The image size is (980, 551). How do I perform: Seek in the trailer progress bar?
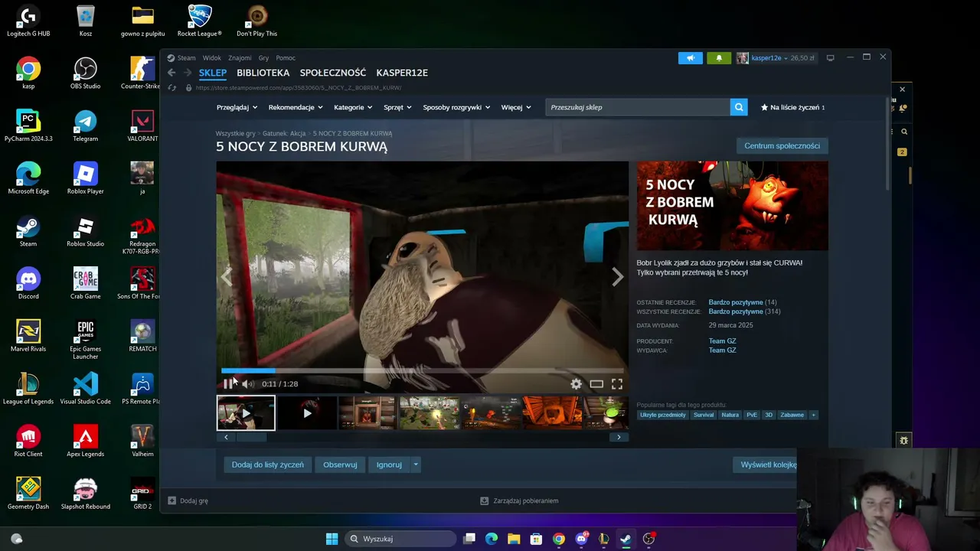(x=422, y=371)
